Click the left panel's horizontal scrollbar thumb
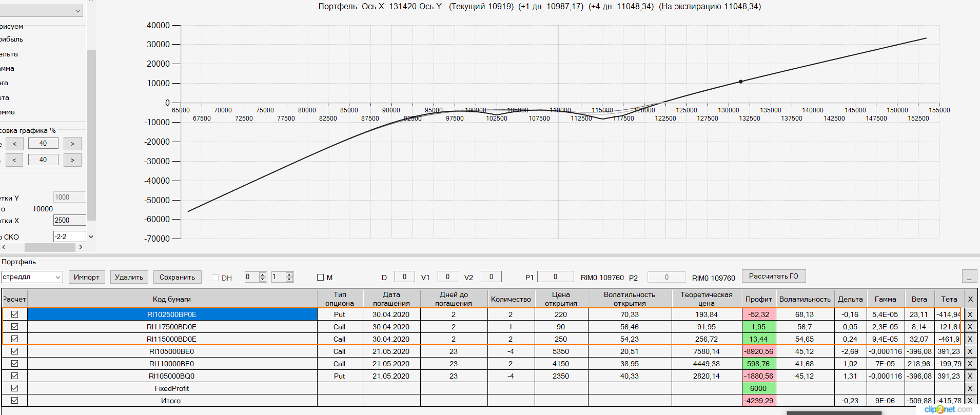Image resolution: width=980 pixels, height=415 pixels. 50,247
